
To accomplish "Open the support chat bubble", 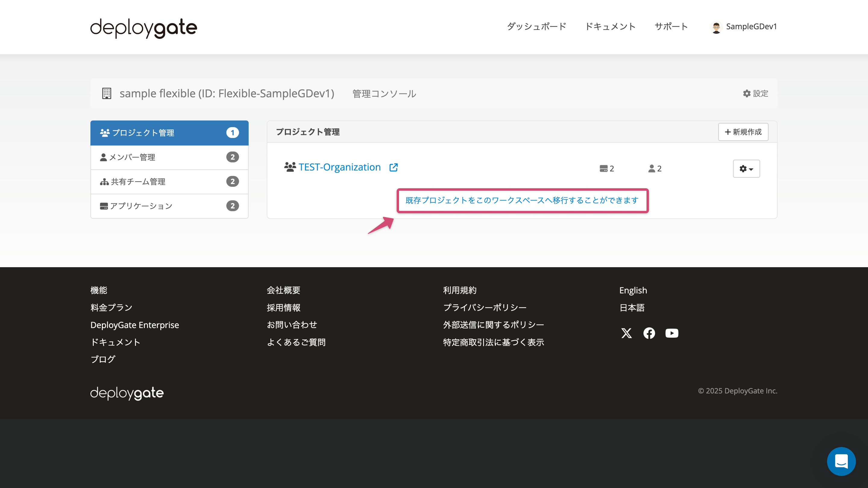I will (841, 461).
